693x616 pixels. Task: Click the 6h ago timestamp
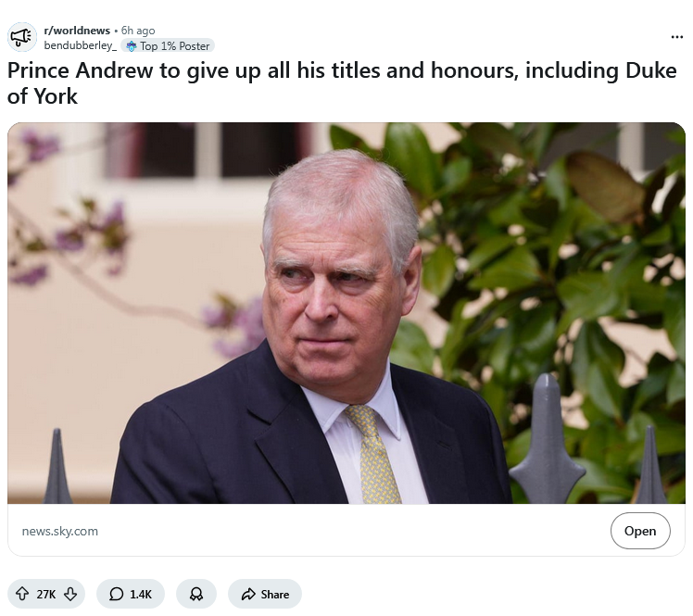coord(138,30)
